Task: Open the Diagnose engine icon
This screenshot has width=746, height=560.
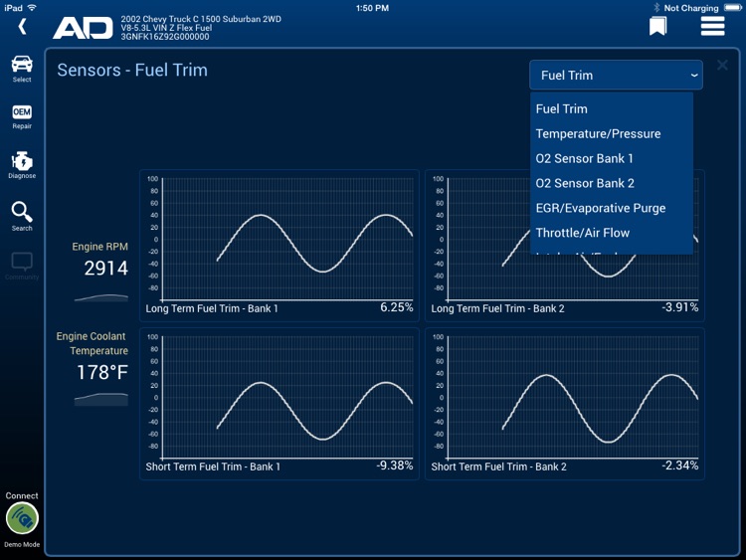Action: tap(22, 165)
